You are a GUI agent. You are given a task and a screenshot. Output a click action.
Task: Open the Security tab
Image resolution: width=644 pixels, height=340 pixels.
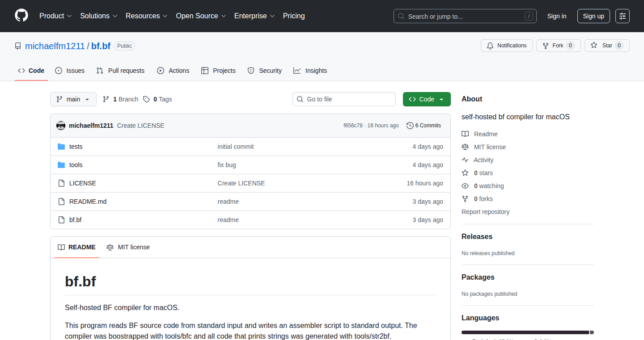click(x=265, y=71)
